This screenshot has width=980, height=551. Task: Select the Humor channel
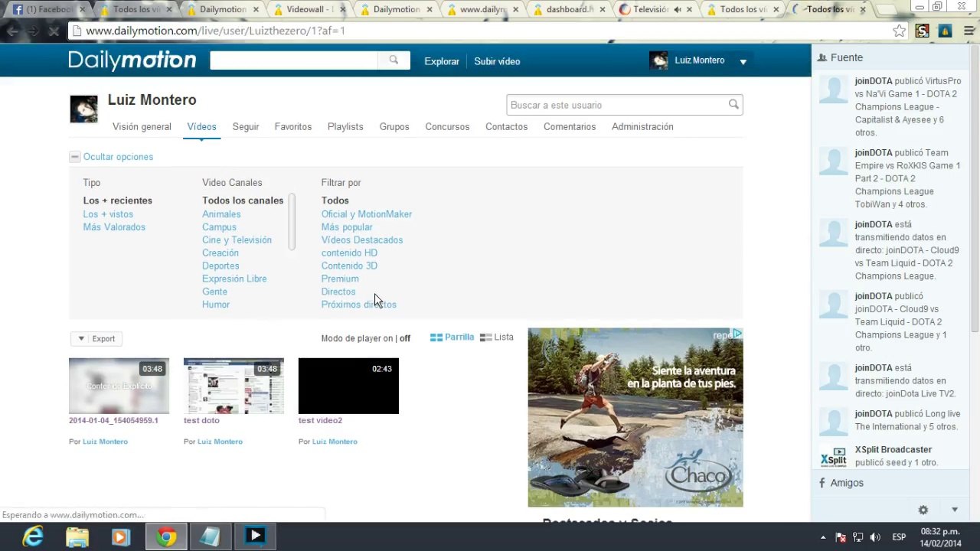[216, 305]
